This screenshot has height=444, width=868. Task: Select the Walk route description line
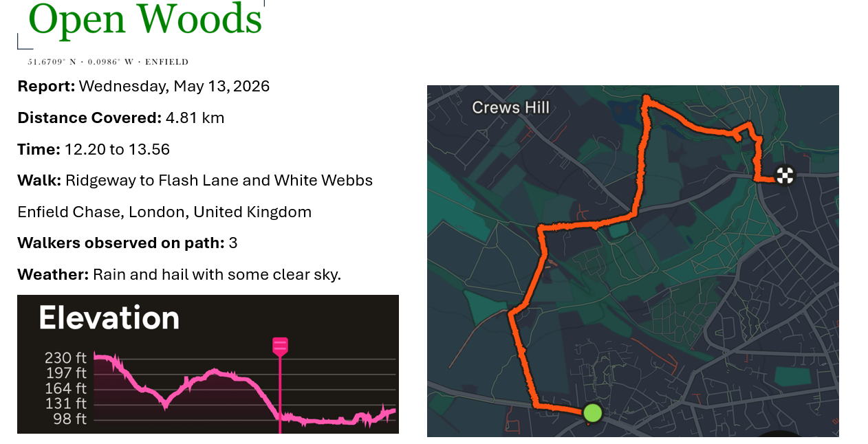pyautogui.click(x=195, y=181)
